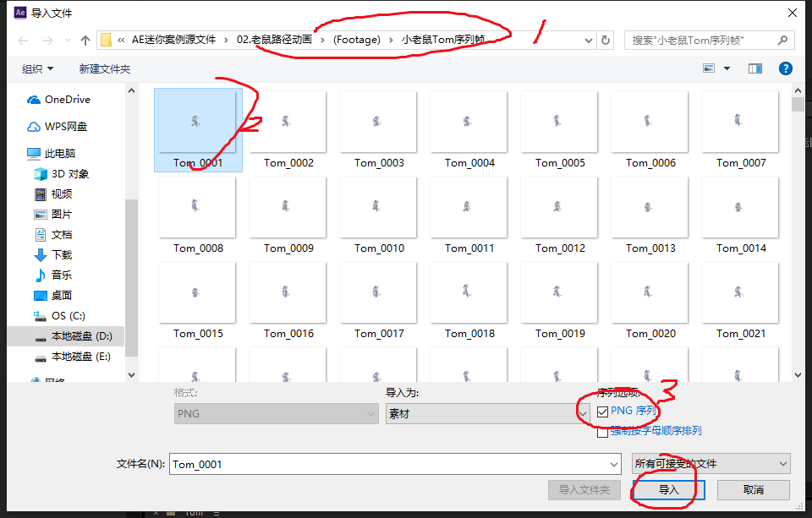Viewport: 812px width, 518px height.
Task: Click the Refresh button in address bar
Action: click(x=606, y=40)
